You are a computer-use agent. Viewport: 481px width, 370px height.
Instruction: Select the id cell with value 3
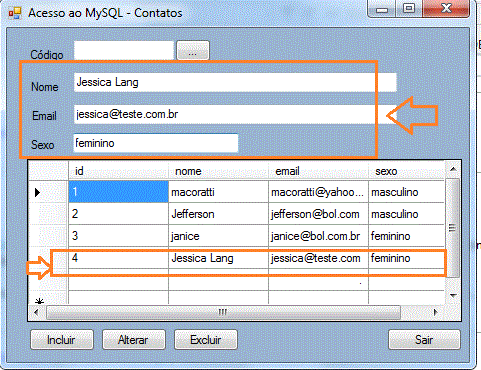pos(118,236)
